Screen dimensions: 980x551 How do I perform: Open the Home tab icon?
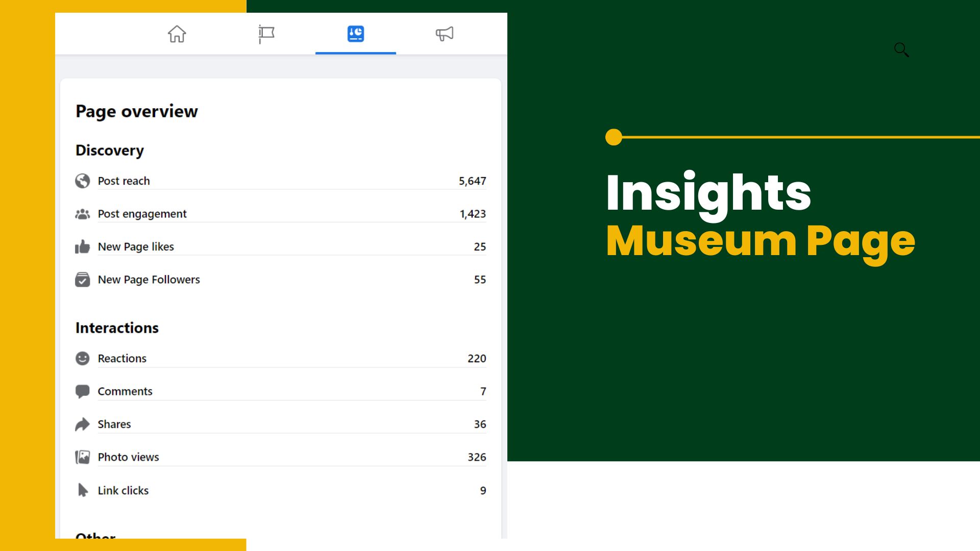(x=177, y=34)
